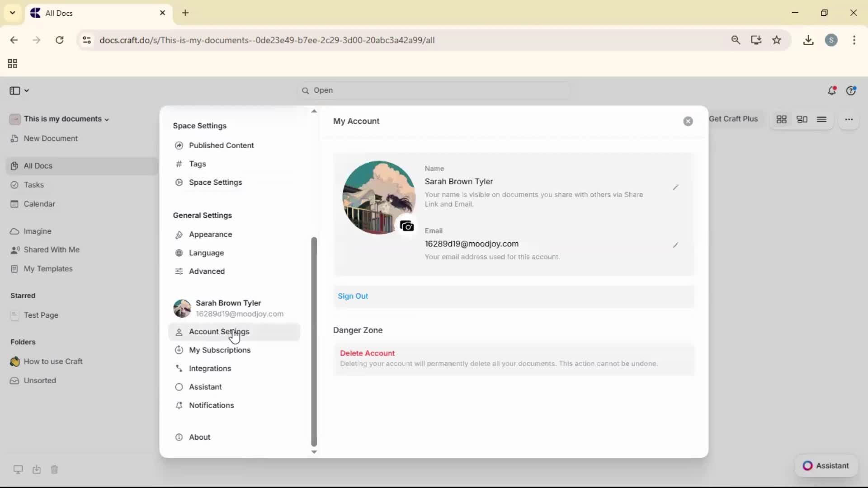Open trash icon in bottom sidebar

pyautogui.click(x=54, y=470)
